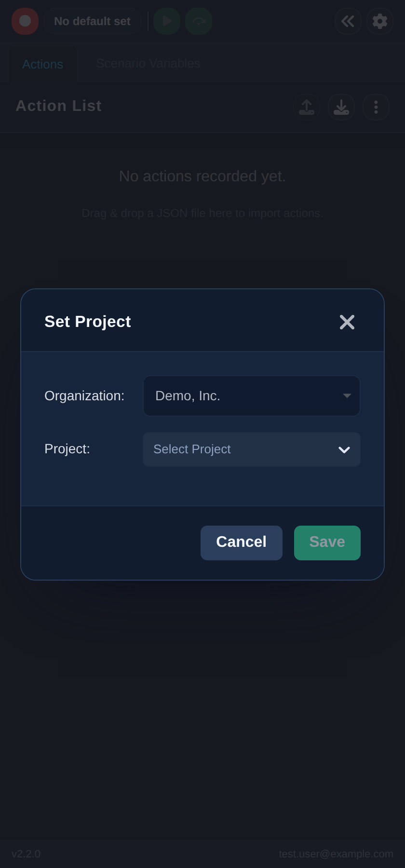
Task: Open the three-dot more options menu
Action: 376,107
